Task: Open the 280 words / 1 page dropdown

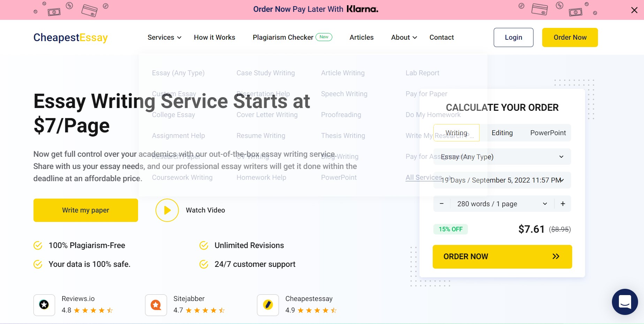Action: tap(502, 204)
